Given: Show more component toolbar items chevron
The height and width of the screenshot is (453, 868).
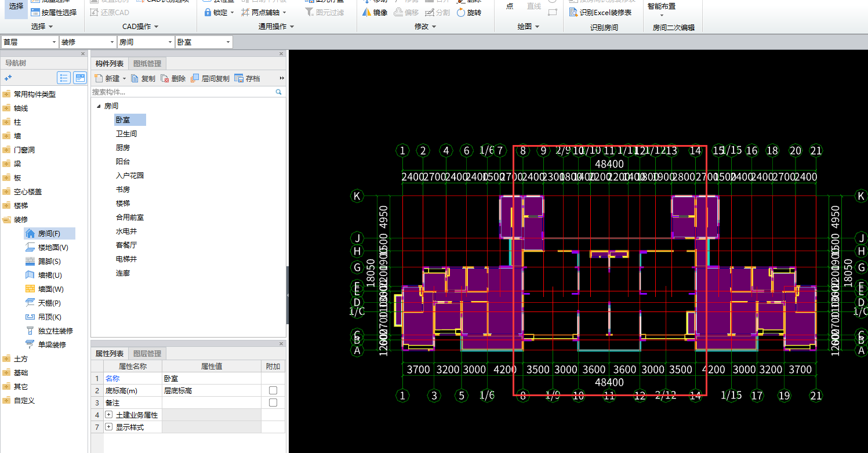Looking at the screenshot, I should 282,78.
